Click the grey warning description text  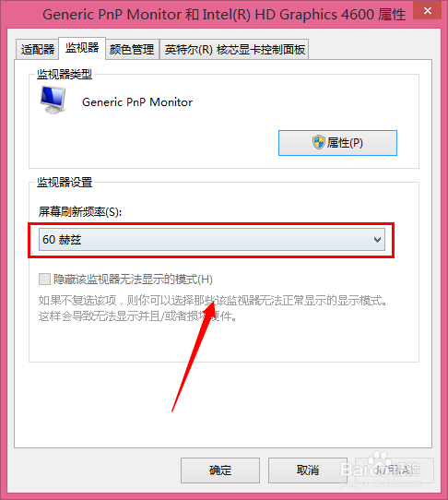tap(213, 308)
